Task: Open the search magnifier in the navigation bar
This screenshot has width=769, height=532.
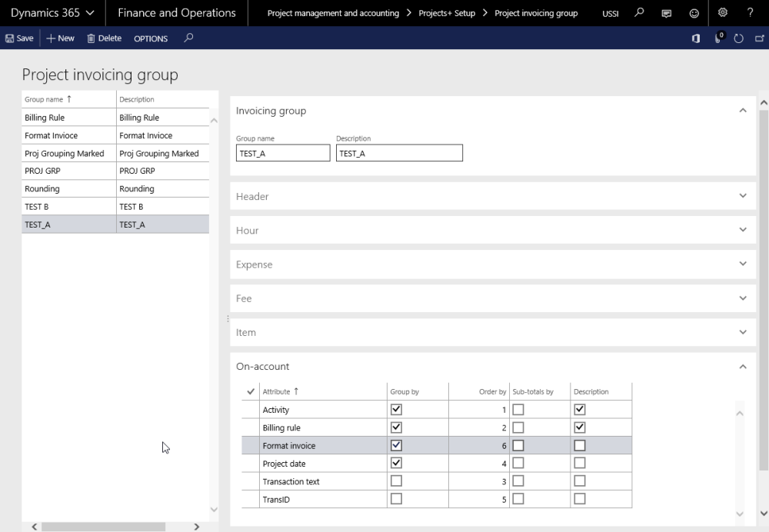Action: [x=640, y=13]
